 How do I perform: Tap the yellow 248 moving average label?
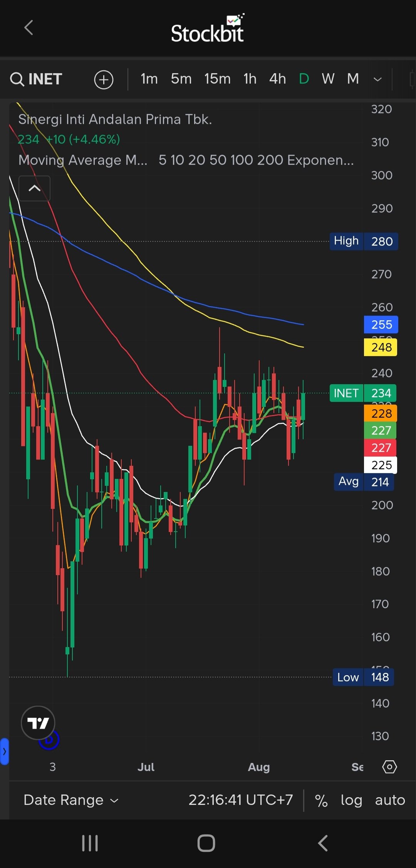tap(381, 347)
